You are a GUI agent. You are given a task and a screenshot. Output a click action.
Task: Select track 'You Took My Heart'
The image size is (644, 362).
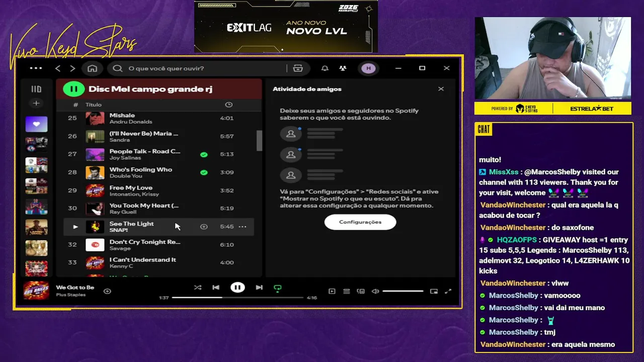[158, 209]
